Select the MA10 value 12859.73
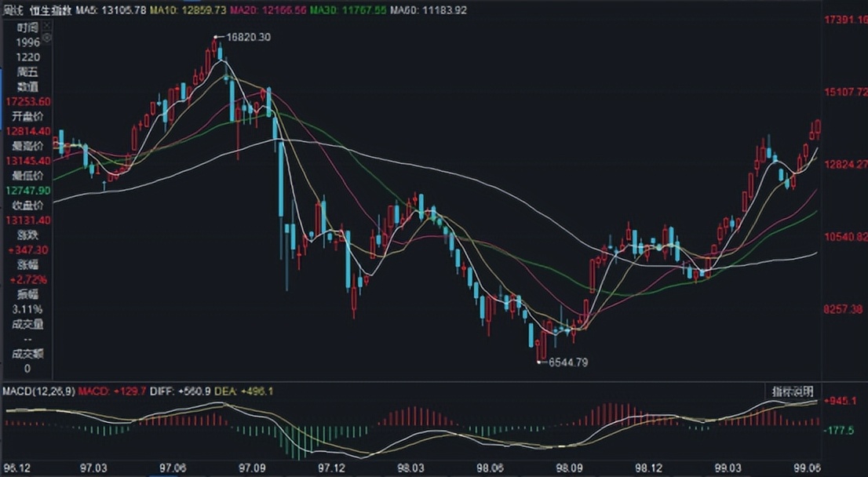 pos(203,10)
